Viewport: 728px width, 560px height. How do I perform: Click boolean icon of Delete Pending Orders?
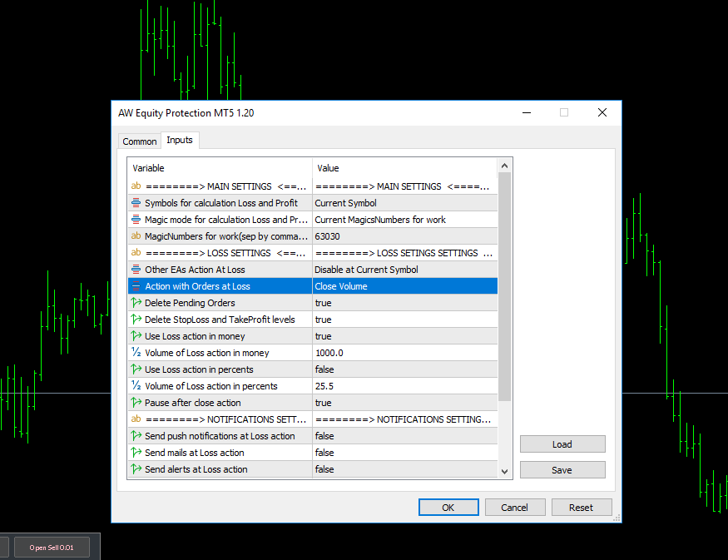pos(136,303)
